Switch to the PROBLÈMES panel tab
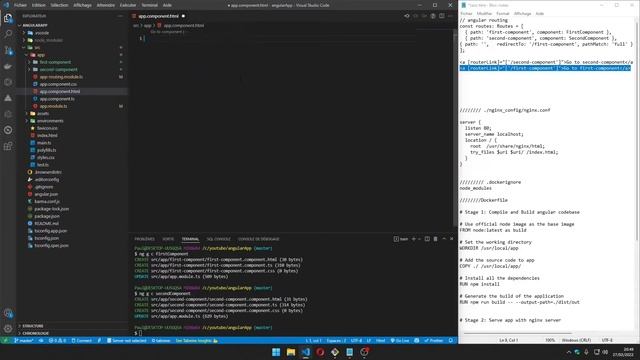 click(x=144, y=239)
